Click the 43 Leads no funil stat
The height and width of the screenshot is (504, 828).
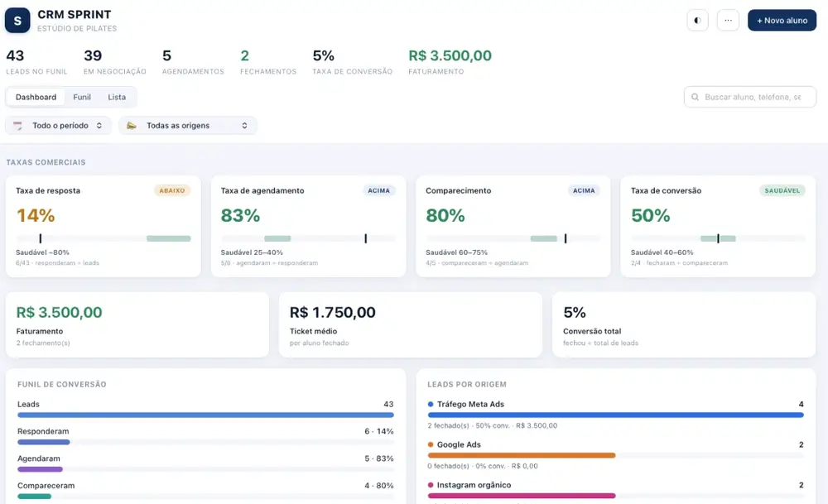click(36, 62)
